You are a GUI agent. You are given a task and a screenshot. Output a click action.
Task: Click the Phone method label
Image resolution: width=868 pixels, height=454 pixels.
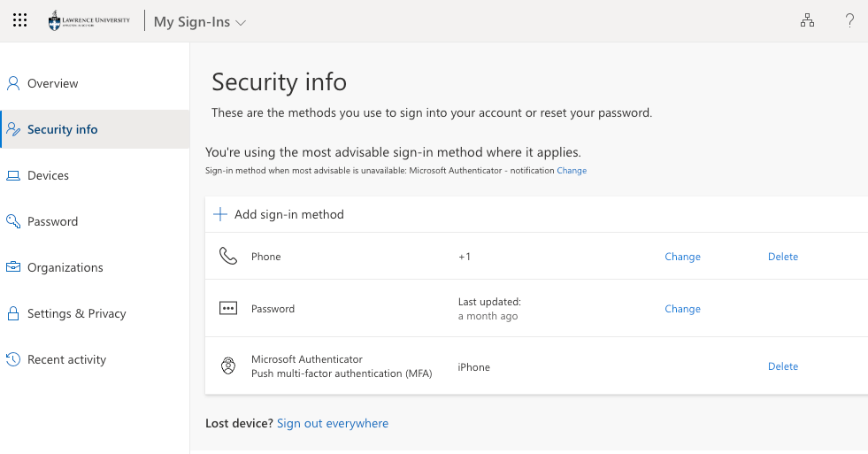click(265, 257)
